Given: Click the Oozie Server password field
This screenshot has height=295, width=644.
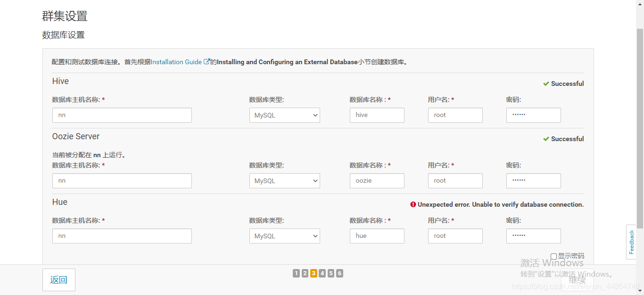Looking at the screenshot, I should (534, 181).
